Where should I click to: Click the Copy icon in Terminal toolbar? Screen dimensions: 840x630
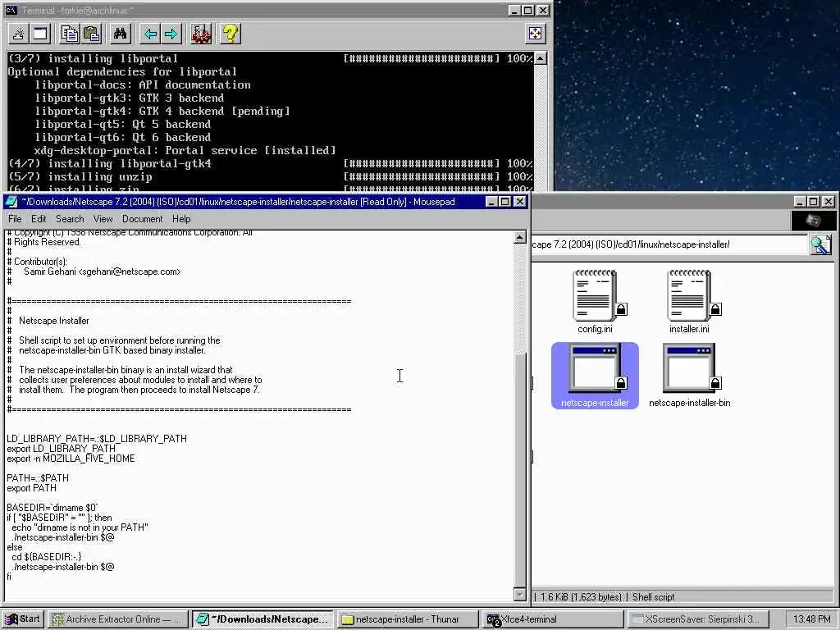pyautogui.click(x=69, y=34)
